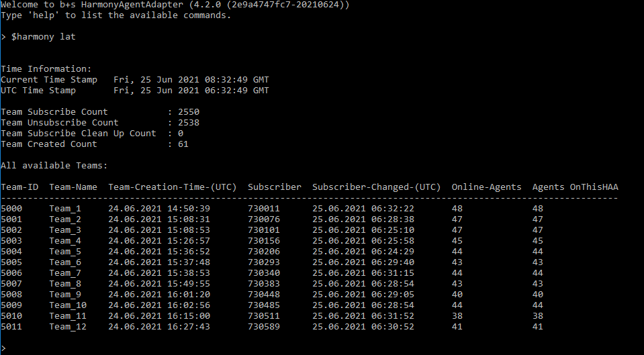Click Team_9 online agents count 40
Viewport: 644px width, 355px height.
click(457, 294)
